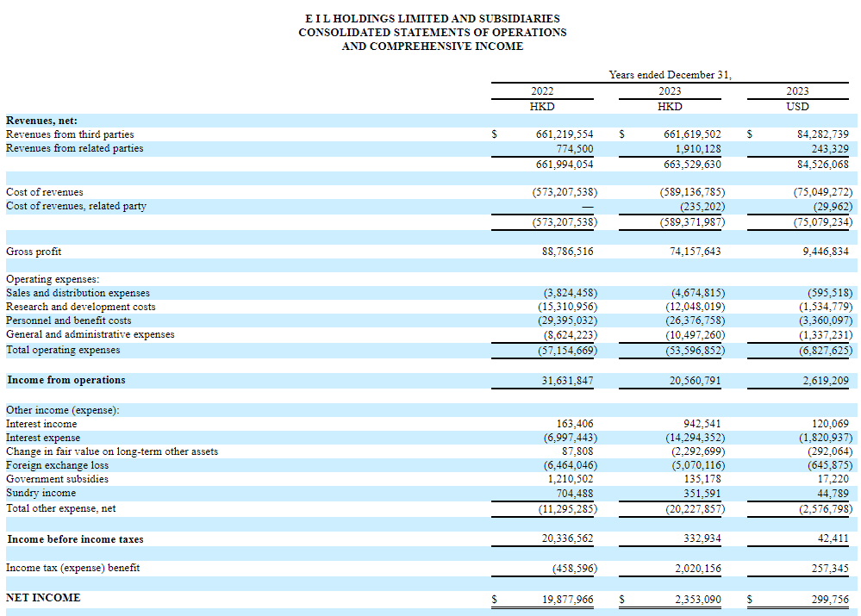Click the subtotal (75,079,234)
This screenshot has height=616, width=861.
pyautogui.click(x=823, y=222)
